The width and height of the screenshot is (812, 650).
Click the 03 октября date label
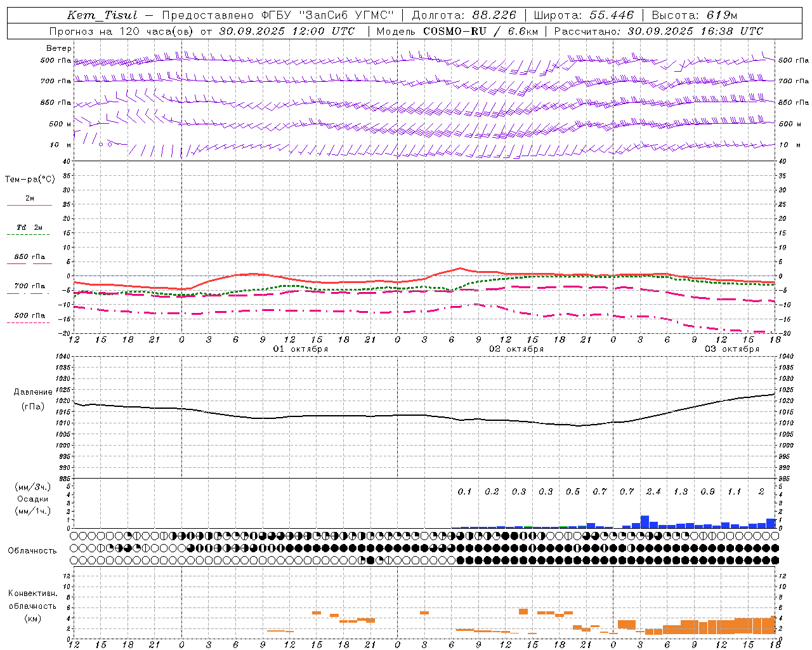(x=732, y=349)
